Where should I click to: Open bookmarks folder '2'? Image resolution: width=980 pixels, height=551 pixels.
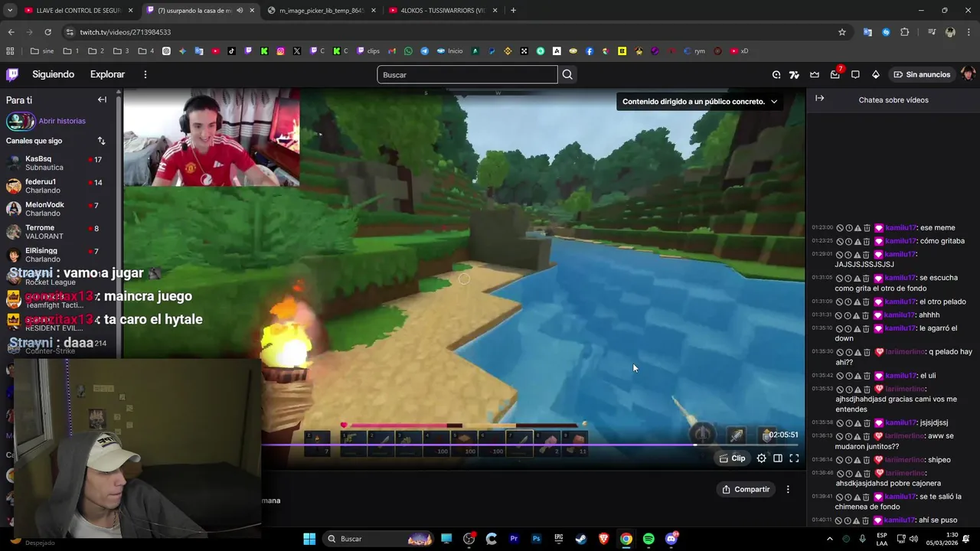click(96, 51)
